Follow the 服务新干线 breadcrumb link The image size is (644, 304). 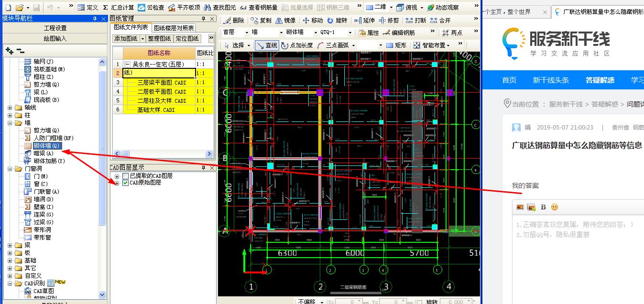(566, 104)
